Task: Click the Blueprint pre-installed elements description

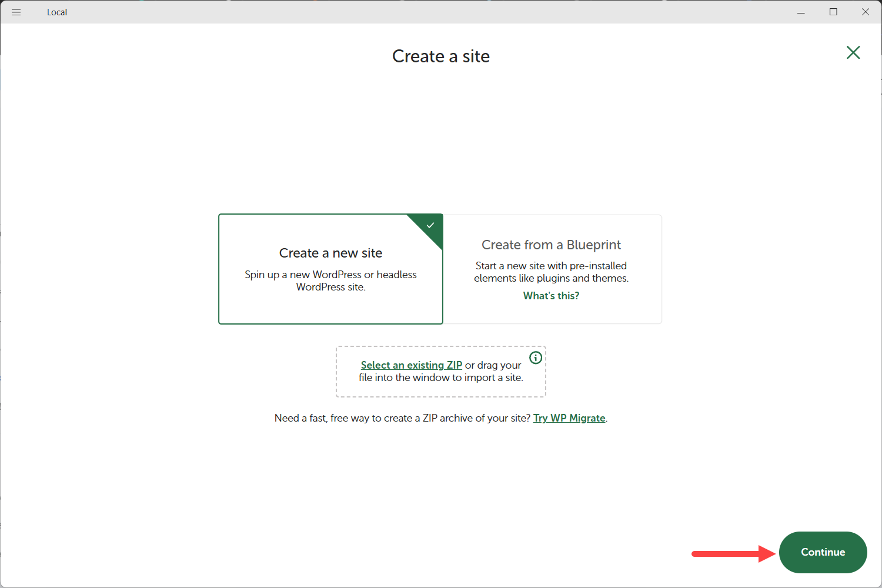Action: [x=551, y=272]
